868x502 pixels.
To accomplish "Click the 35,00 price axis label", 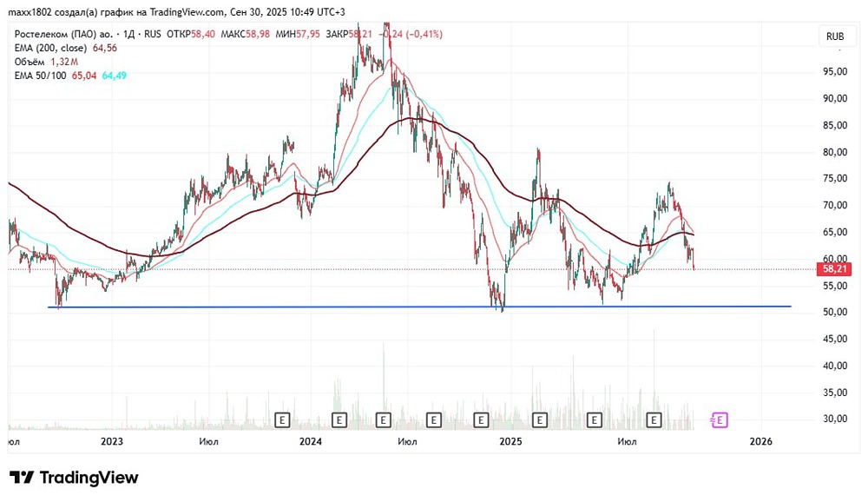I will coord(835,393).
